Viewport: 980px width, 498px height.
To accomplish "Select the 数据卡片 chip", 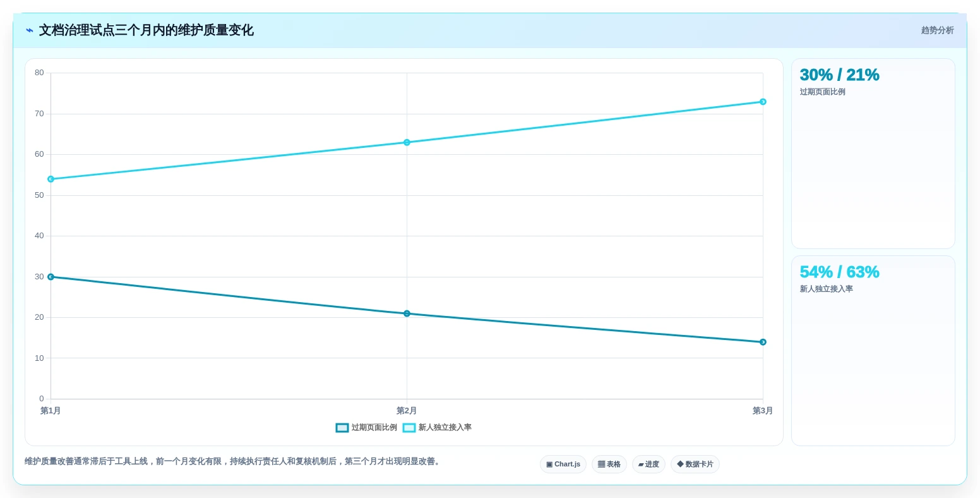I will point(695,465).
